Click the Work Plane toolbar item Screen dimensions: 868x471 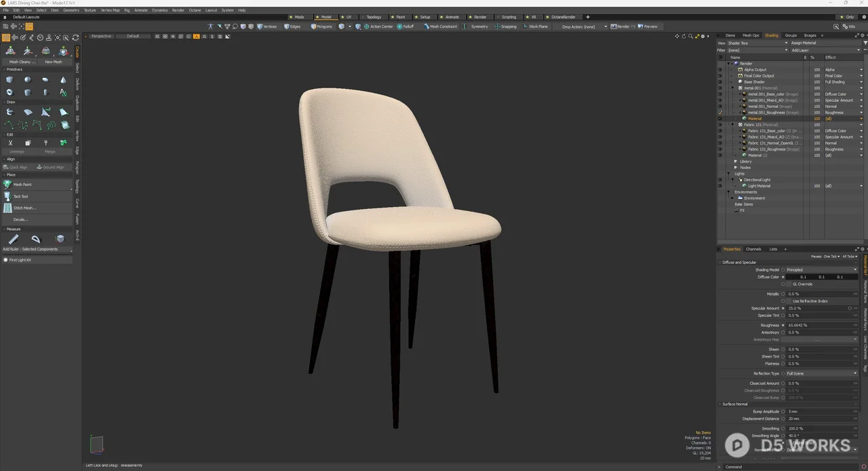(x=535, y=26)
